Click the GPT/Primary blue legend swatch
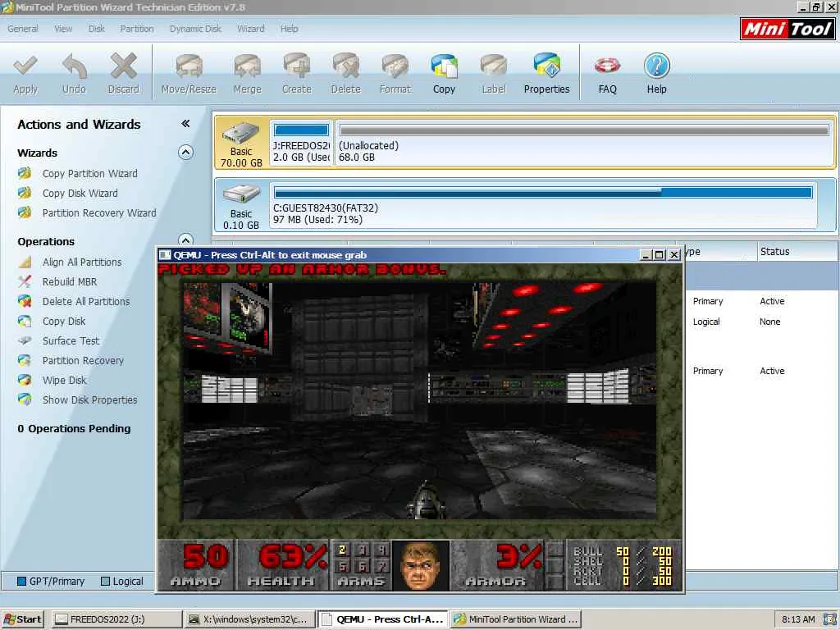This screenshot has width=840, height=630. coord(21,582)
